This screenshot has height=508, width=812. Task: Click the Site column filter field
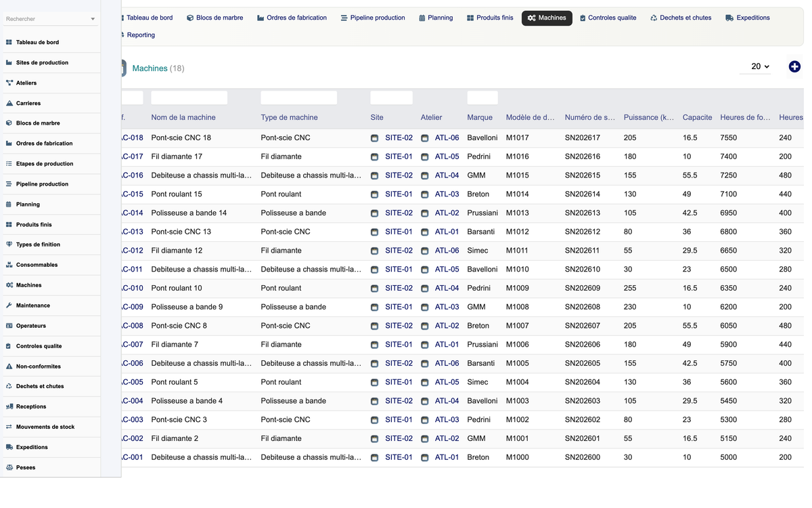392,98
